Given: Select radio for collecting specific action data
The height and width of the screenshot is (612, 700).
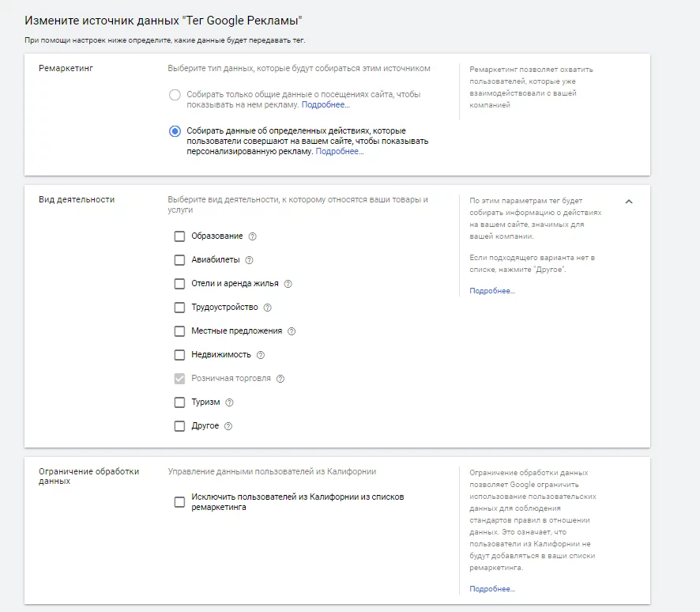Looking at the screenshot, I should click(x=175, y=131).
